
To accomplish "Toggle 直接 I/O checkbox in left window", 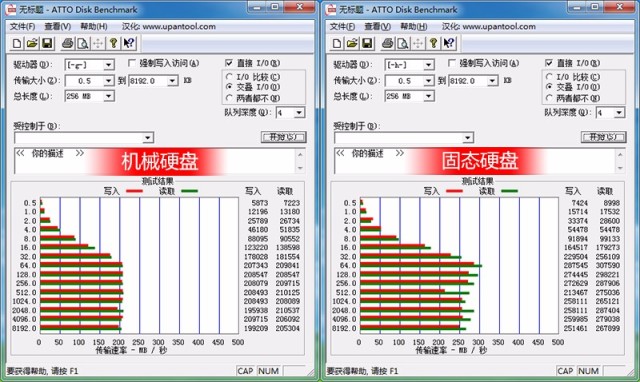I will 229,63.
